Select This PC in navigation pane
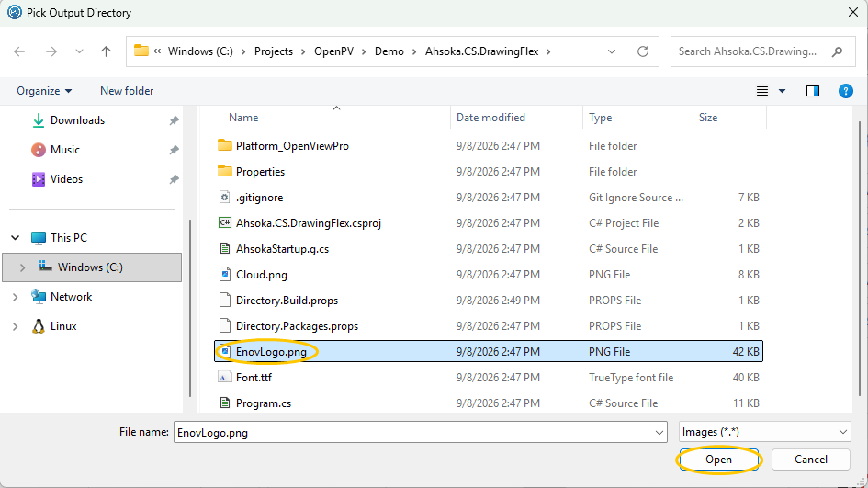 coord(69,238)
